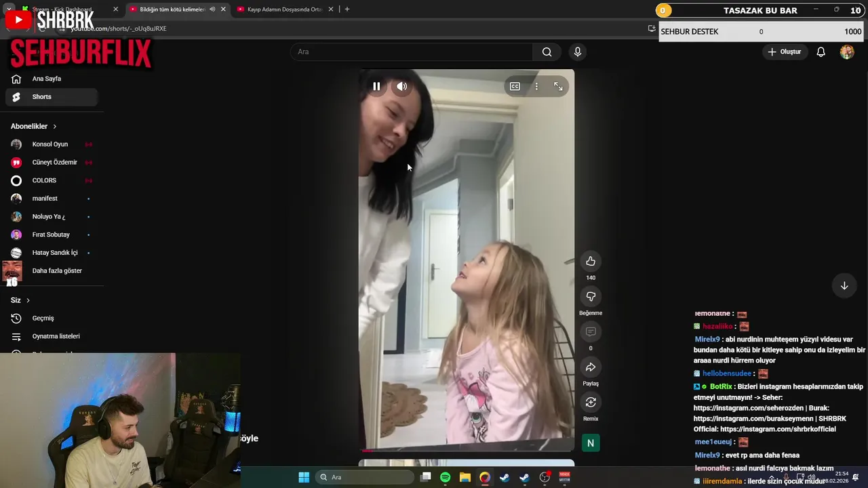Open Windows Start menu

(304, 477)
